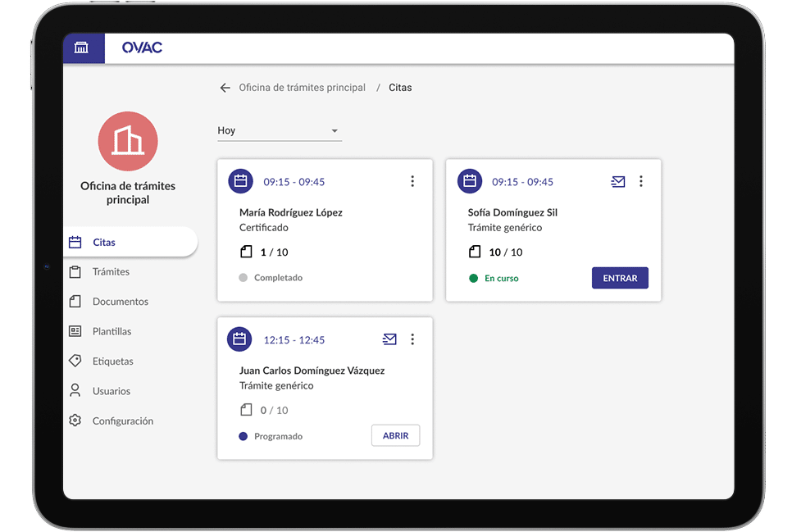The width and height of the screenshot is (801, 532).
Task: Click 'Oficina de trámites principal' breadcrumb link
Action: [302, 88]
